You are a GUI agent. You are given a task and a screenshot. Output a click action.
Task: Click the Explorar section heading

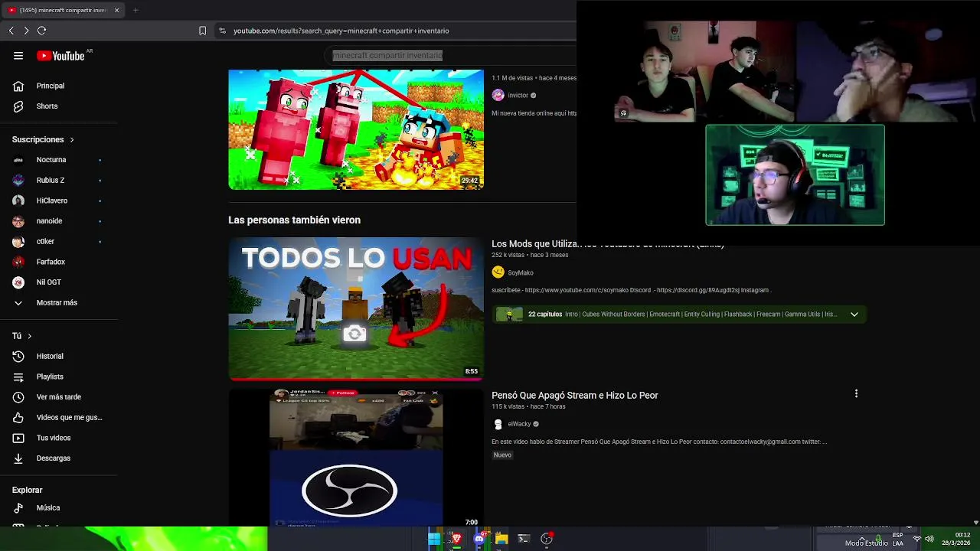tap(27, 490)
